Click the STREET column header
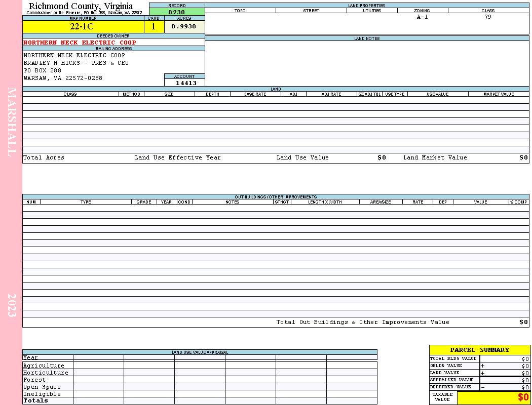This screenshot has width=532, height=405. [x=311, y=11]
